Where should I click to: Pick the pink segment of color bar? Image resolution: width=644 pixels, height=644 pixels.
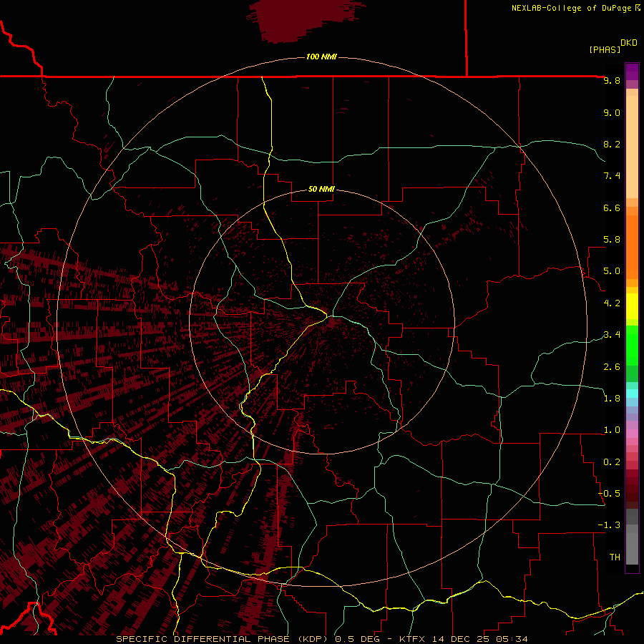[x=632, y=434]
